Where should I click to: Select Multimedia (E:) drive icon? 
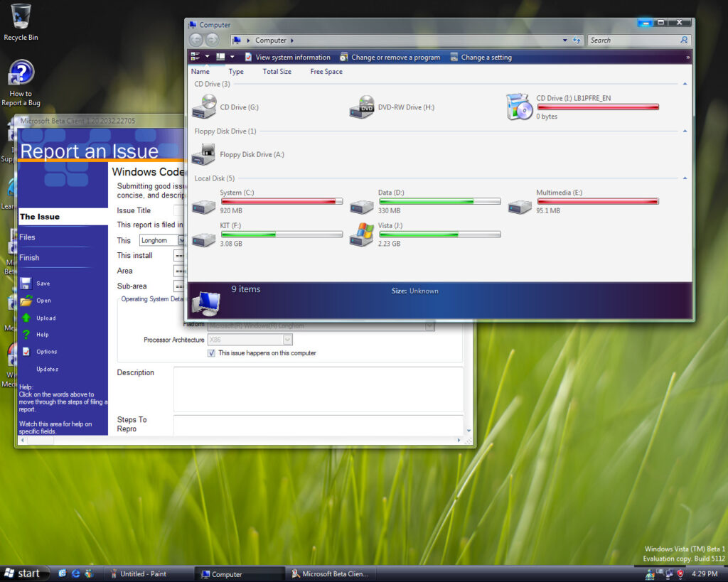[520, 206]
